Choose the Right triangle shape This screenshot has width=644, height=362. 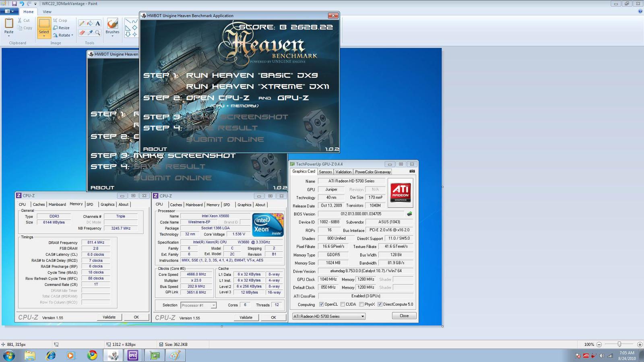(x=128, y=28)
